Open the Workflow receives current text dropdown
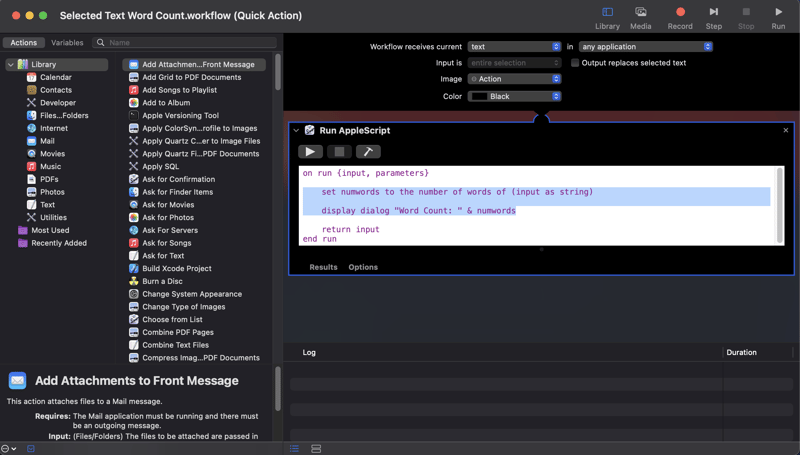This screenshot has width=800, height=455. coord(514,47)
